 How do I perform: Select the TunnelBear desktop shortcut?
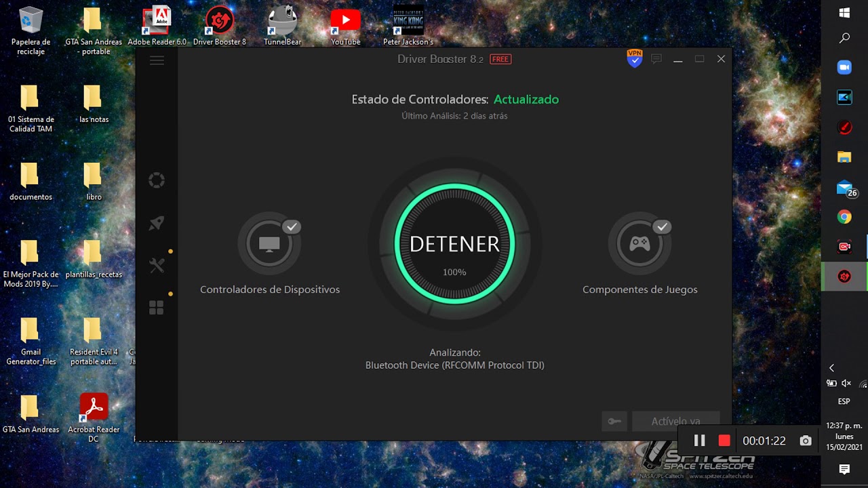[x=282, y=27]
